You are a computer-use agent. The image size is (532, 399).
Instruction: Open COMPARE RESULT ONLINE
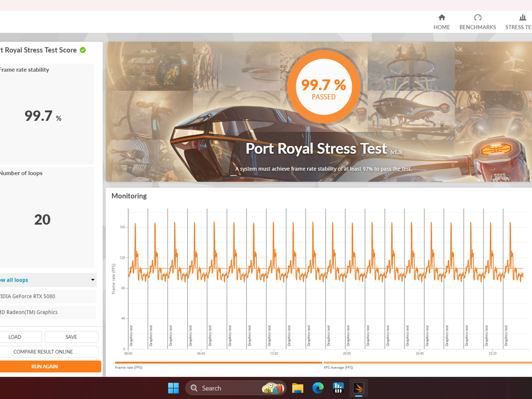pyautogui.click(x=43, y=351)
